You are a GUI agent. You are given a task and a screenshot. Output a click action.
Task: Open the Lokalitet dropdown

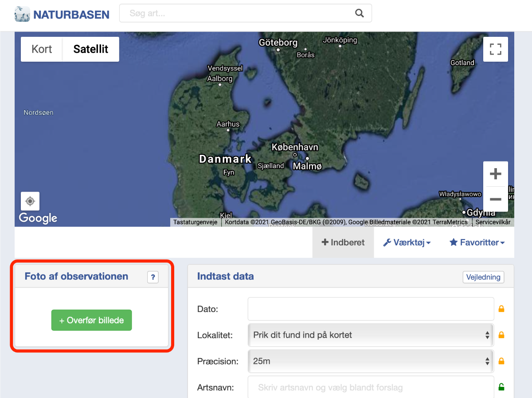coord(370,335)
